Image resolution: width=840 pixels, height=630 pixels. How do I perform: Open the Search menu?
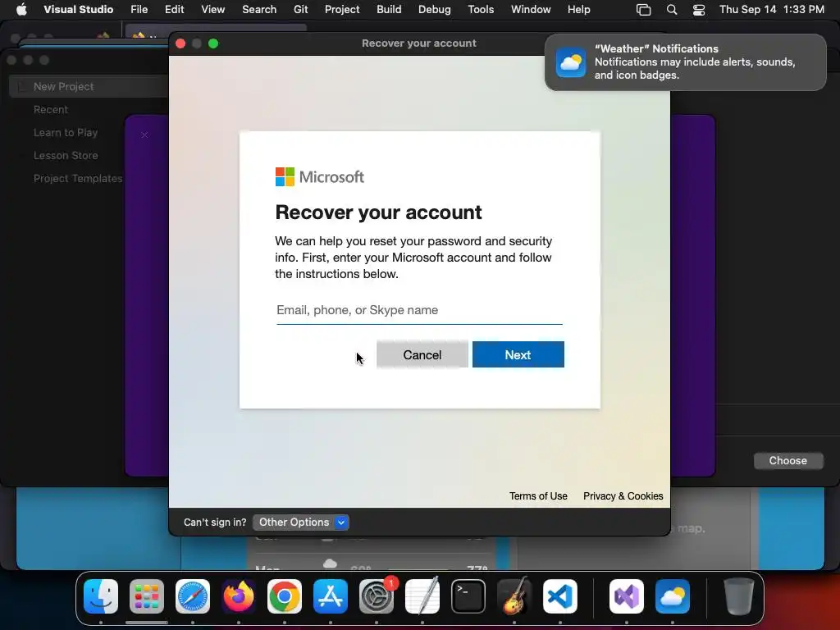click(259, 9)
